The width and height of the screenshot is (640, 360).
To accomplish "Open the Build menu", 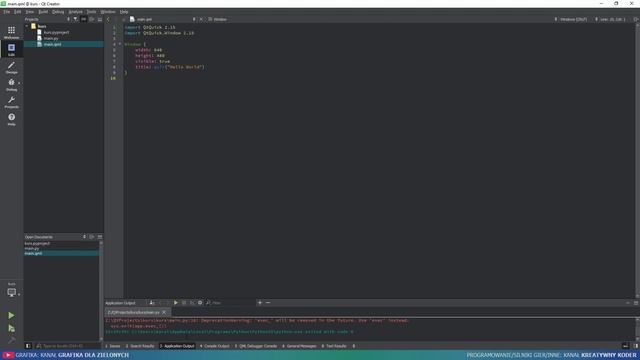I will pos(43,12).
